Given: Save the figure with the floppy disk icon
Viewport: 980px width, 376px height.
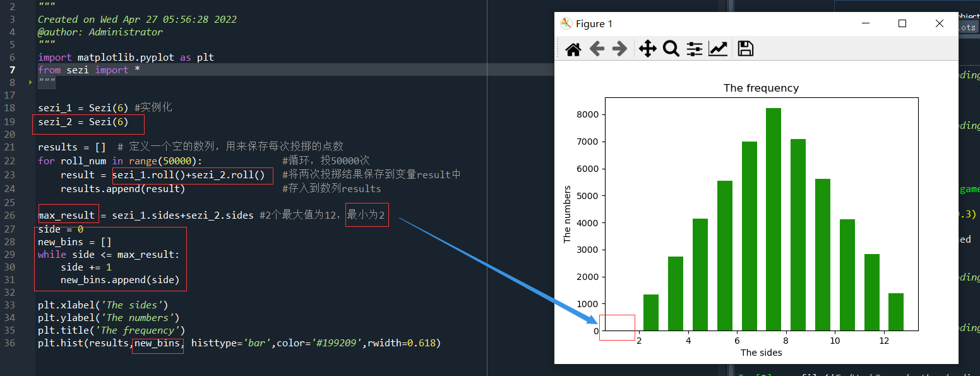Looking at the screenshot, I should (x=746, y=49).
